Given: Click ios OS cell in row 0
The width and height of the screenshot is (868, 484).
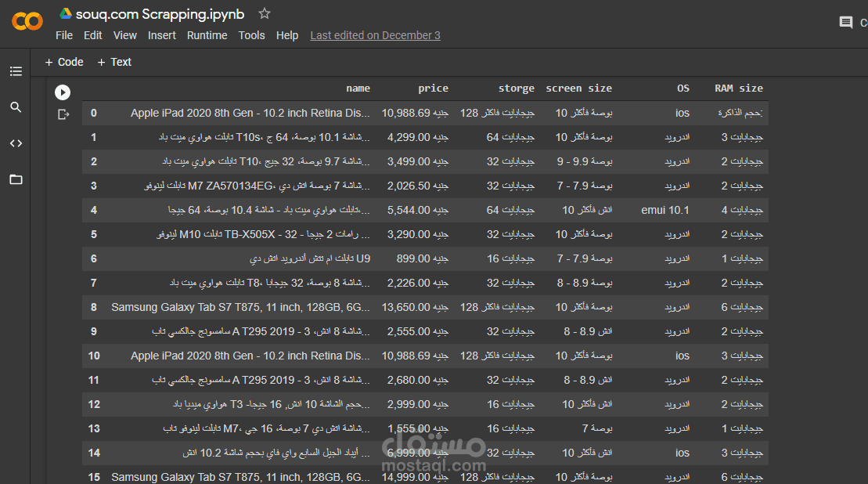Looking at the screenshot, I should click(683, 113).
